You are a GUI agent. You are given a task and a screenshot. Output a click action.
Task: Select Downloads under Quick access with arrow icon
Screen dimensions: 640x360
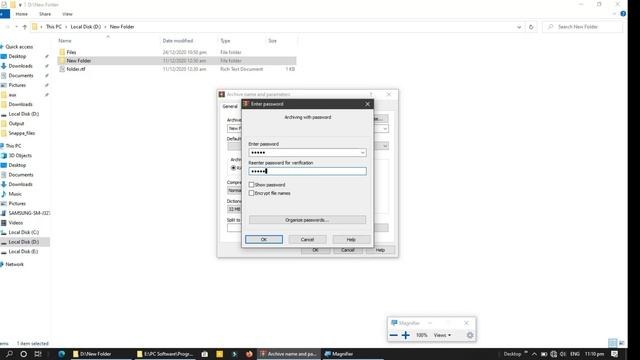[x=20, y=66]
